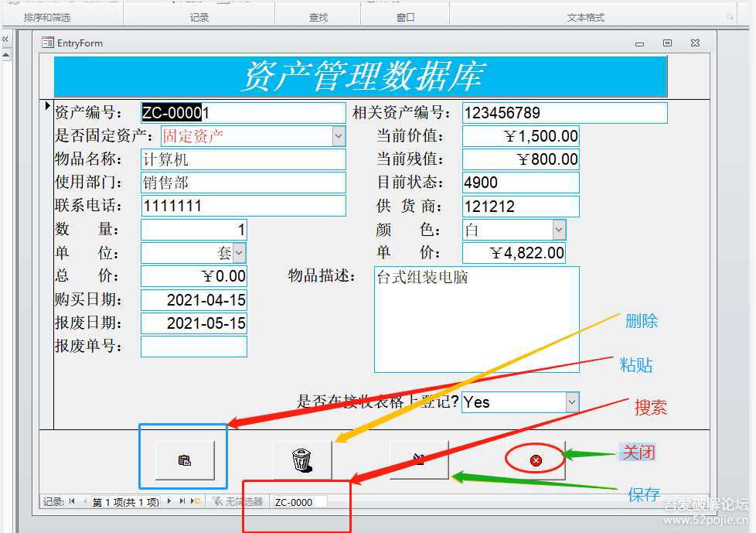Click the 物品名称 field 计算机
This screenshot has width=756, height=533.
(x=243, y=159)
